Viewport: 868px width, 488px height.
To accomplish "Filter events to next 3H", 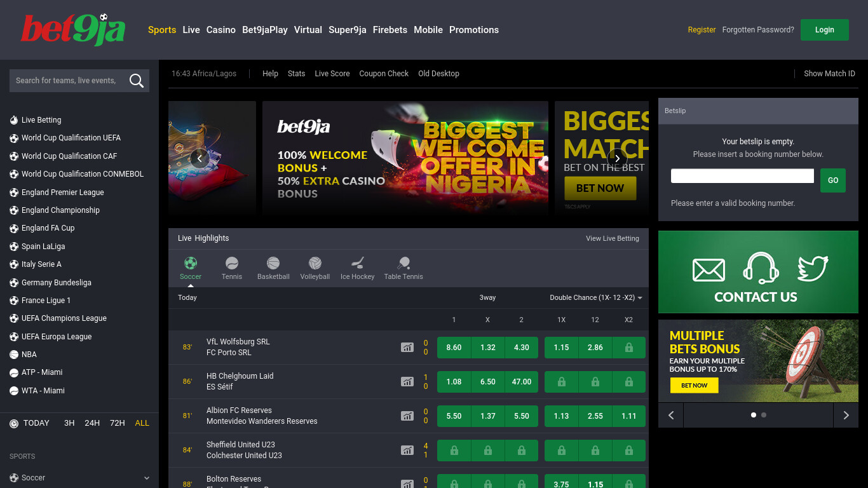I will [x=69, y=423].
